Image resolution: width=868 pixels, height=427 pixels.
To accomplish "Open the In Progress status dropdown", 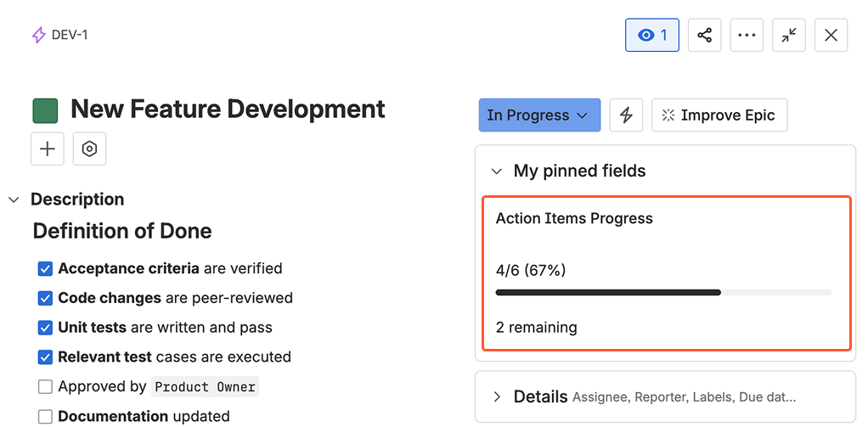I will (538, 115).
